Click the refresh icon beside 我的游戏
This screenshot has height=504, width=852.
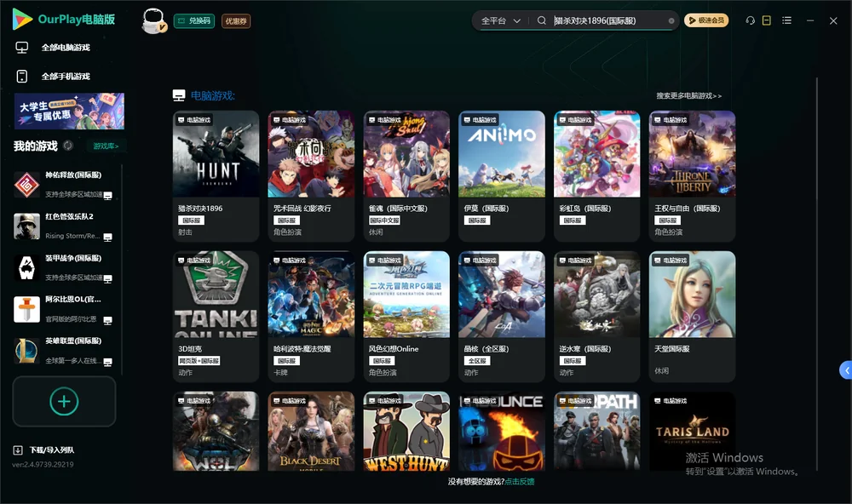click(x=68, y=146)
